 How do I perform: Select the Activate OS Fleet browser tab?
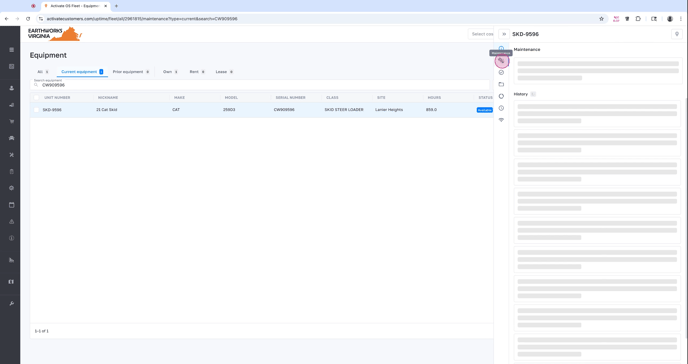(75, 6)
